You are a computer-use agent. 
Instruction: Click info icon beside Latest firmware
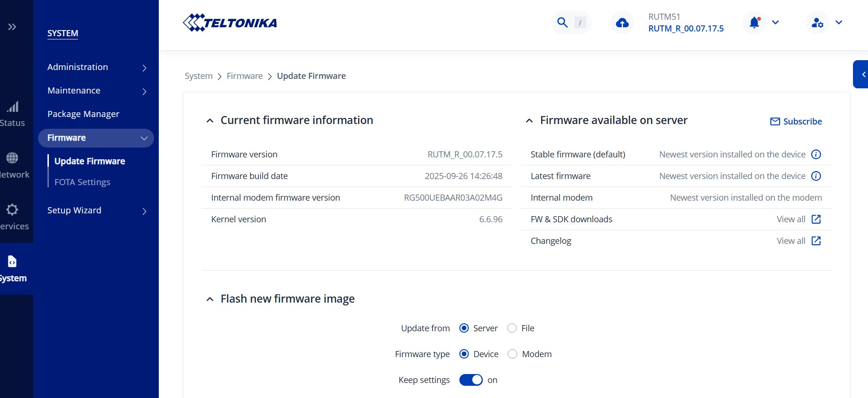tap(816, 176)
